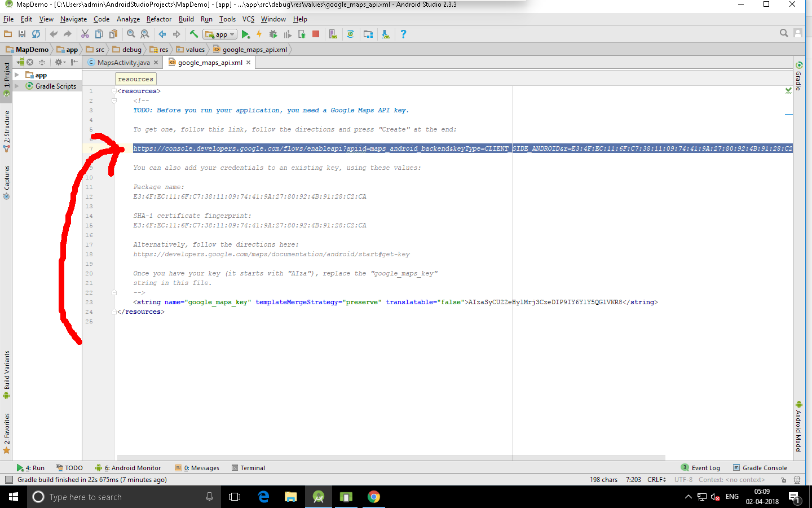Open the run configurations dropdown next to app
The image size is (812, 508).
point(231,34)
